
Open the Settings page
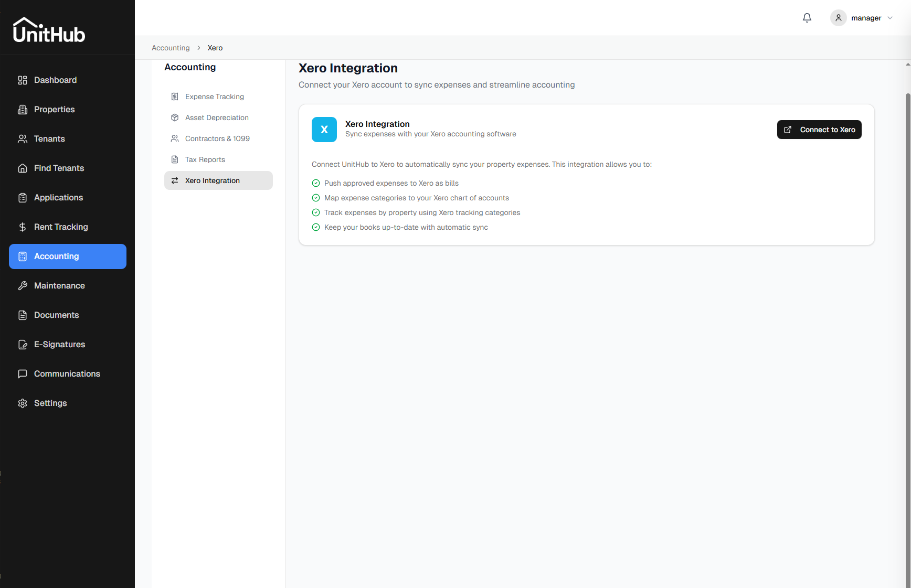click(68, 403)
